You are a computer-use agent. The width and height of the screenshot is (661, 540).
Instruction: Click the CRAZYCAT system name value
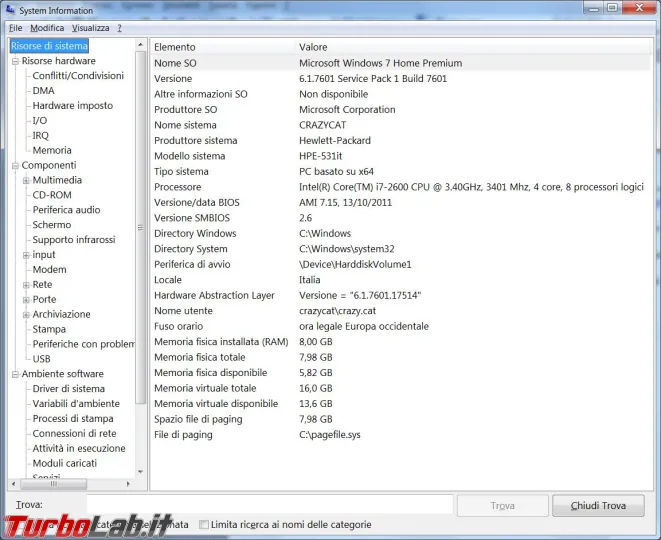(x=322, y=125)
